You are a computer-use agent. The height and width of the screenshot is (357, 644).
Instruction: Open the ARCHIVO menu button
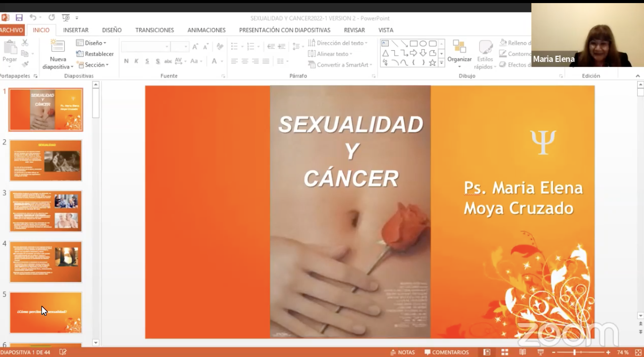click(x=12, y=30)
